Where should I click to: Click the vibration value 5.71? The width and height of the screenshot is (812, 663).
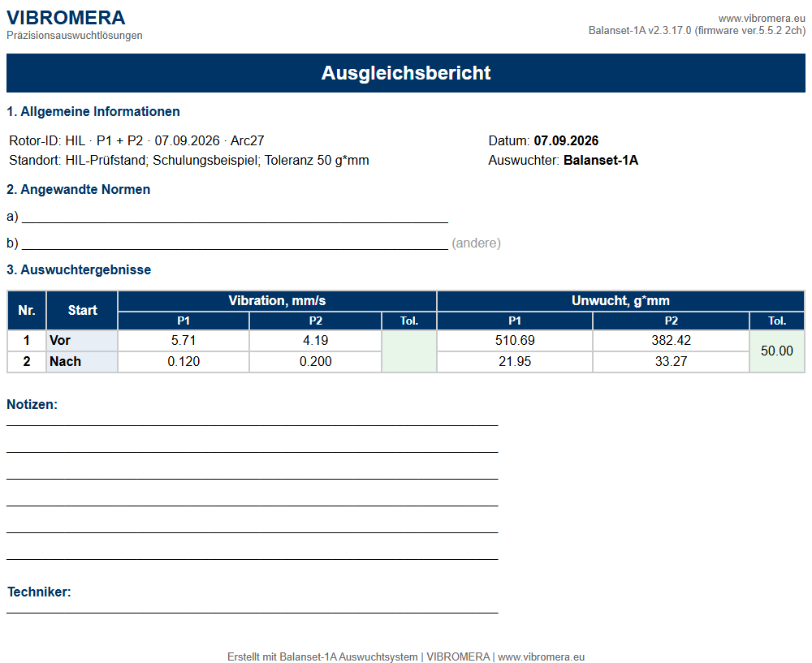pos(184,341)
